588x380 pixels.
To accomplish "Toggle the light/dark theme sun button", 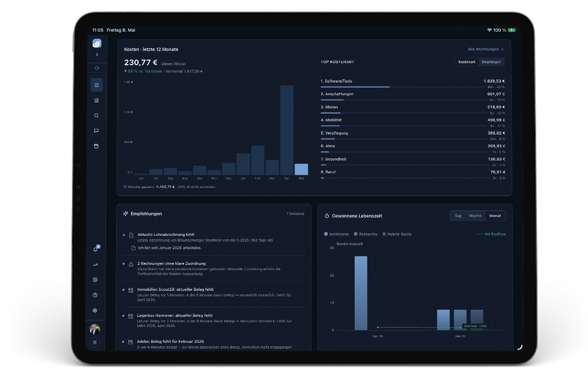I will pyautogui.click(x=94, y=342).
